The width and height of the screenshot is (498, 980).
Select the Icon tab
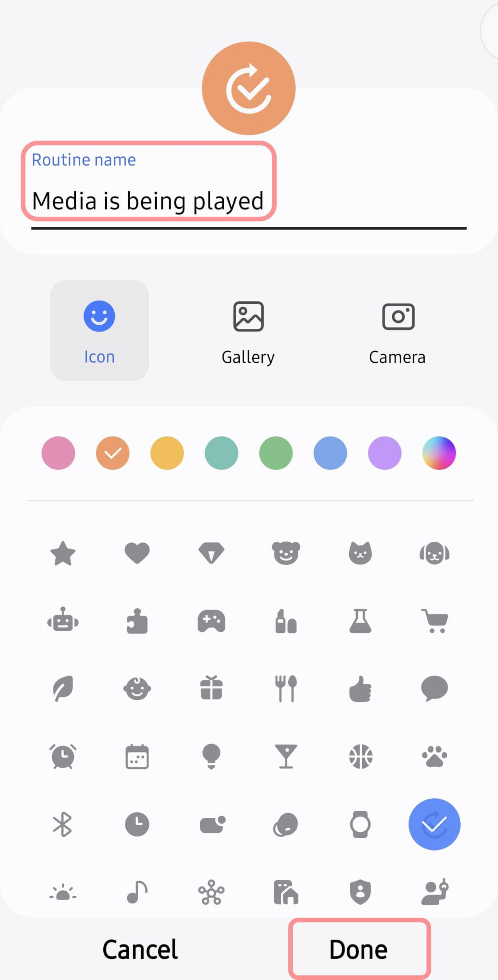[99, 330]
